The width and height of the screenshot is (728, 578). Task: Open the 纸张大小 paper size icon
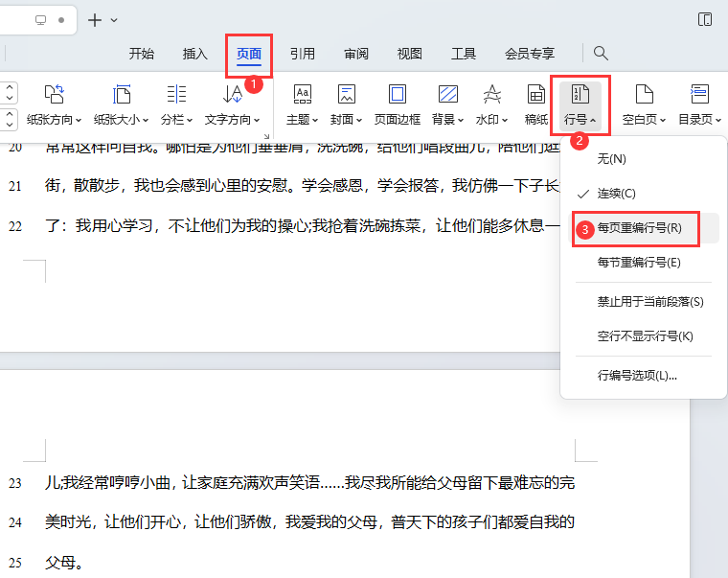pyautogui.click(x=122, y=94)
